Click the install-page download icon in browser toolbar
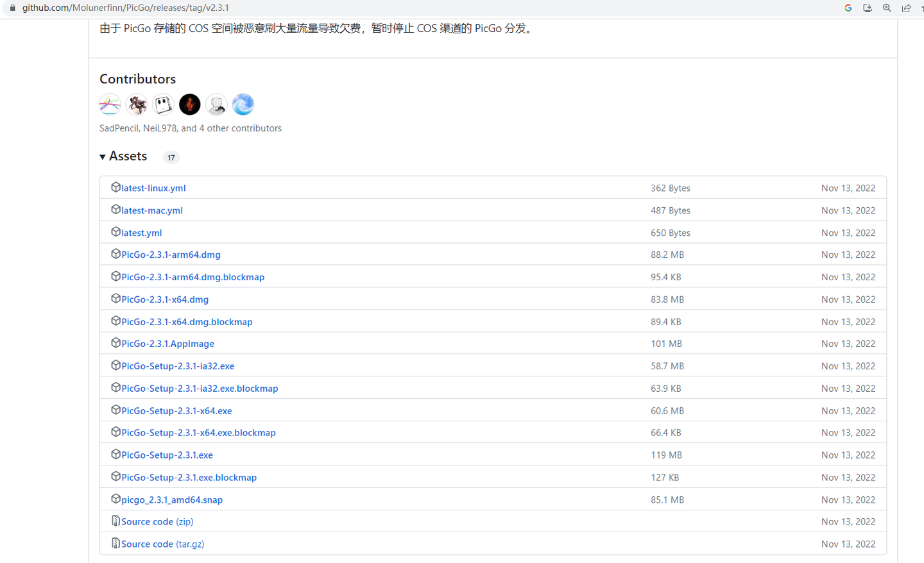Viewport: 924px width, 563px height. pos(867,8)
